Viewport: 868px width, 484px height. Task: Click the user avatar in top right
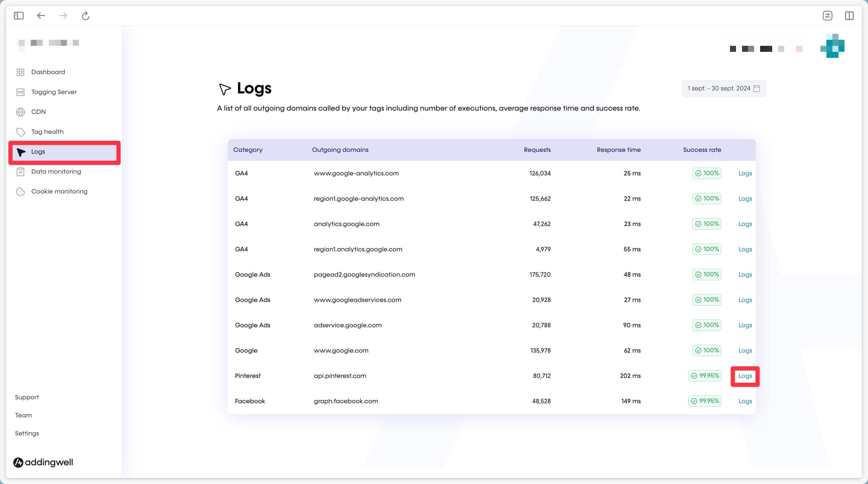832,46
